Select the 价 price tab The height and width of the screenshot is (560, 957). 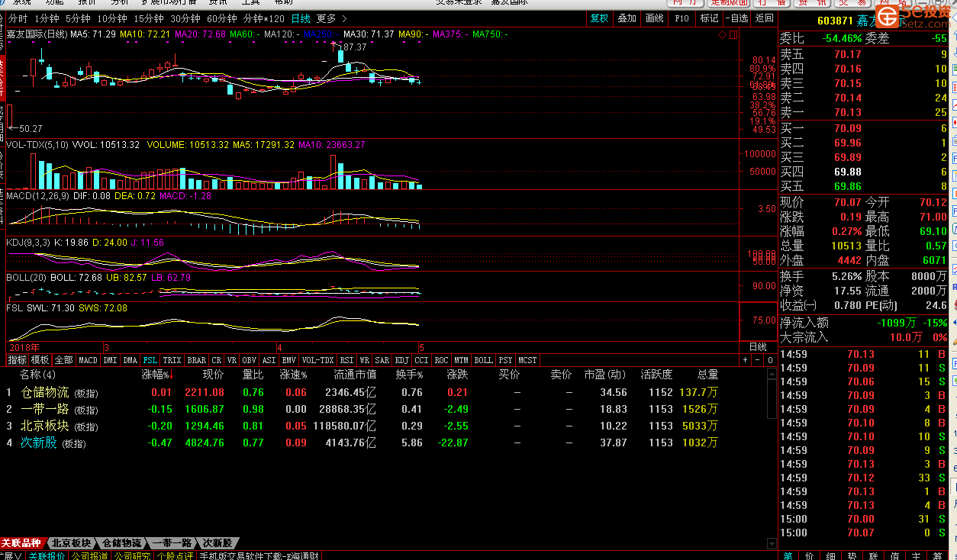(809, 555)
